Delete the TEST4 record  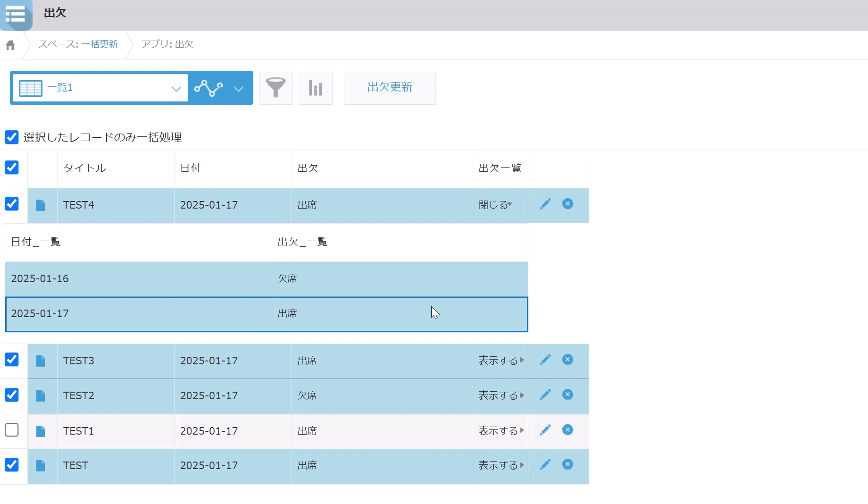tap(568, 204)
